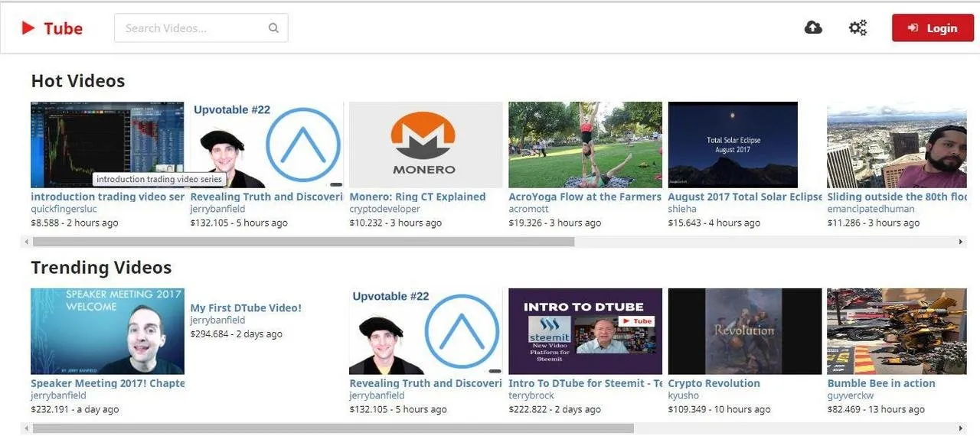Click '$11.286 - 3 hours ago' text
The width and height of the screenshot is (980, 436).
point(873,223)
